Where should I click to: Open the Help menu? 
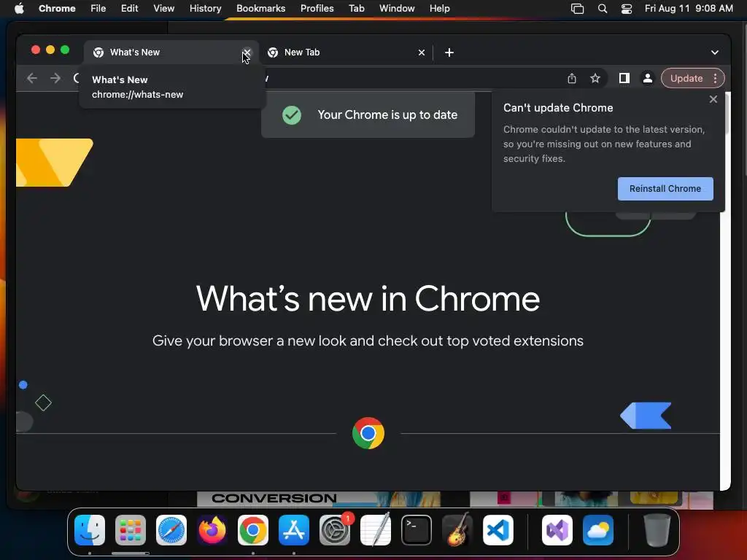tap(439, 9)
